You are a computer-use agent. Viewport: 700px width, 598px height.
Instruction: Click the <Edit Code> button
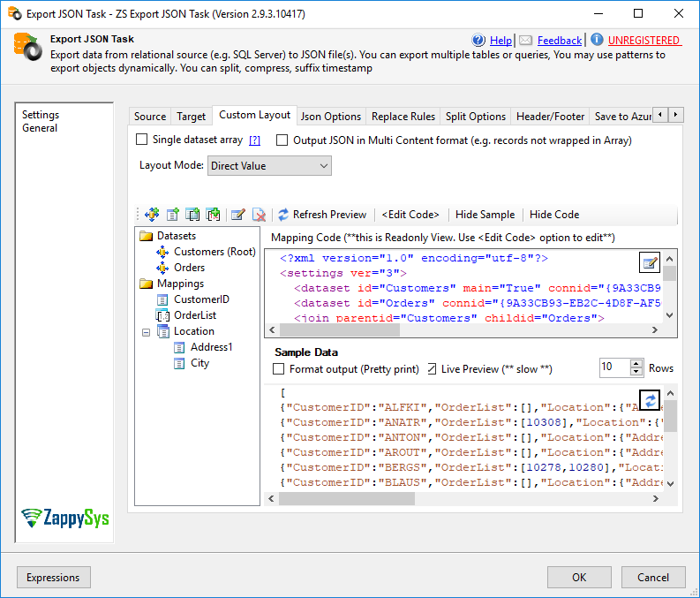click(x=410, y=215)
